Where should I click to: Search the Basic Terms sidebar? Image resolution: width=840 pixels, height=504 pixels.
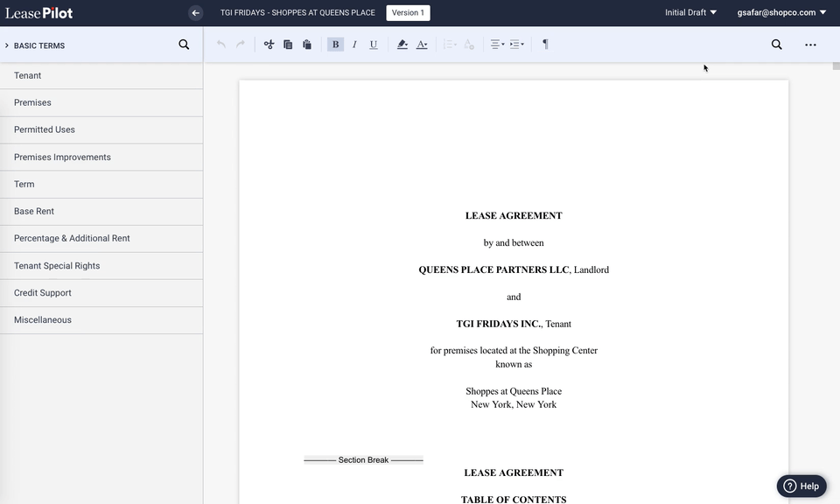coord(184,45)
